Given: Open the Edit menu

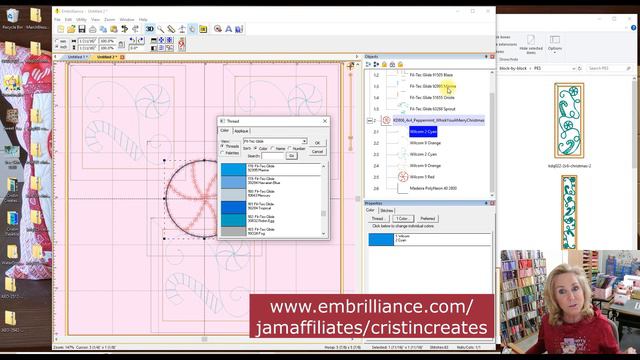Looking at the screenshot, I should point(68,20).
